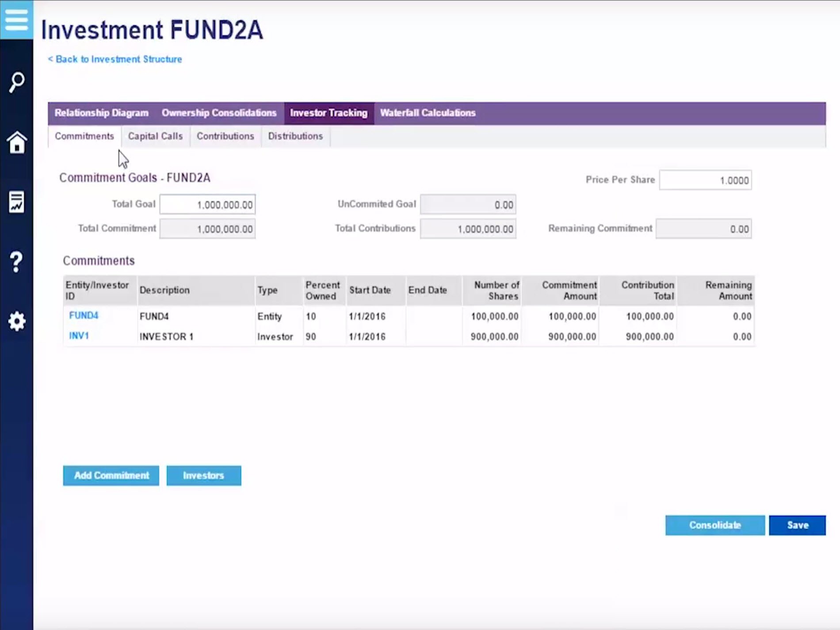Viewport: 840px width, 630px height.
Task: Edit the Total Goal input field
Action: (x=207, y=204)
